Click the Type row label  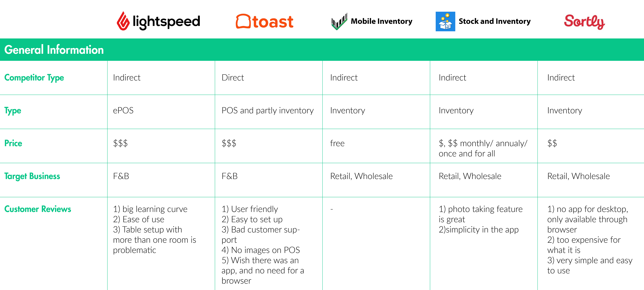point(13,111)
